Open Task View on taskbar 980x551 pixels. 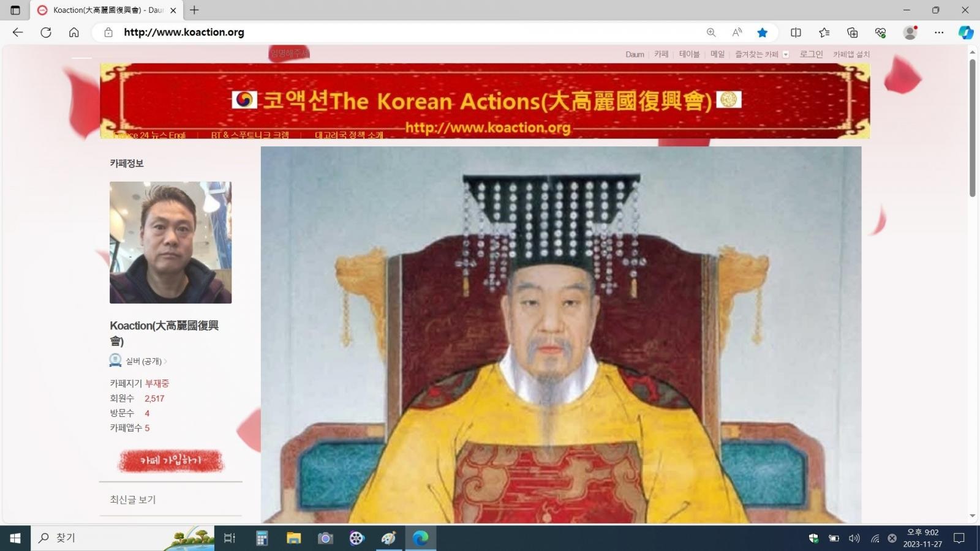230,538
